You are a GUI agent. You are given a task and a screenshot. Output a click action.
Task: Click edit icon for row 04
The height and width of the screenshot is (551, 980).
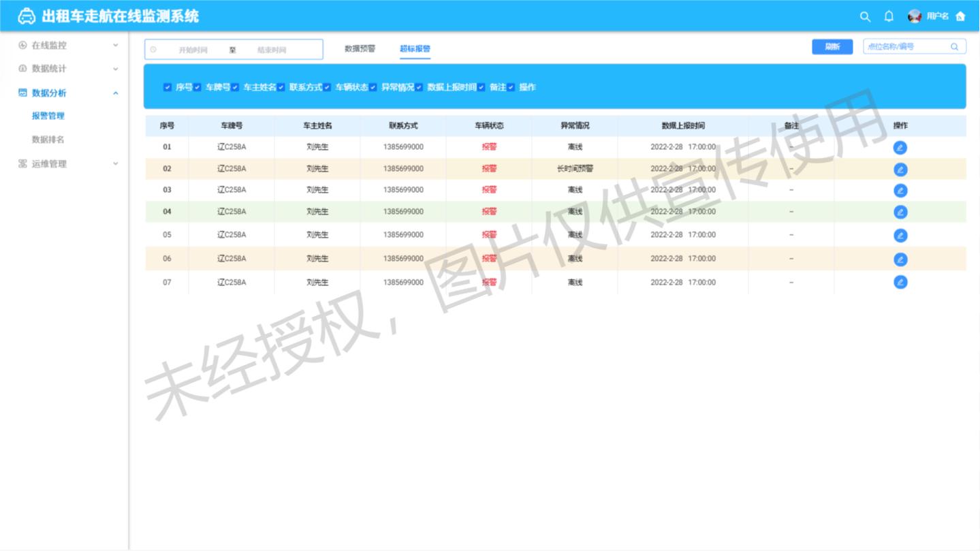pyautogui.click(x=900, y=212)
